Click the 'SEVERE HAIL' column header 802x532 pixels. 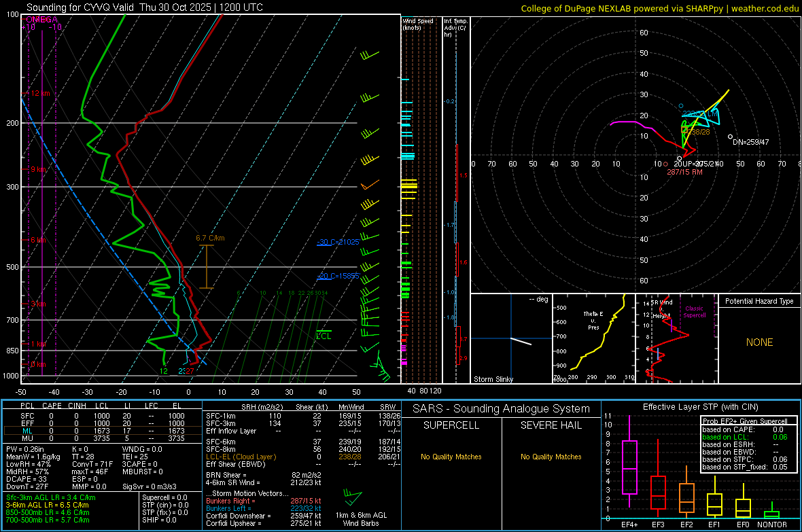[x=551, y=425]
